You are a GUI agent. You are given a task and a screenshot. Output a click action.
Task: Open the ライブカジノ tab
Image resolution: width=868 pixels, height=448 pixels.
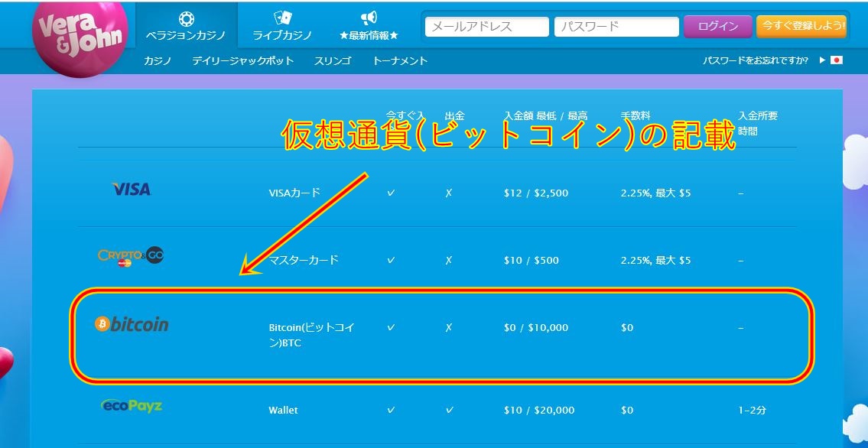click(282, 26)
